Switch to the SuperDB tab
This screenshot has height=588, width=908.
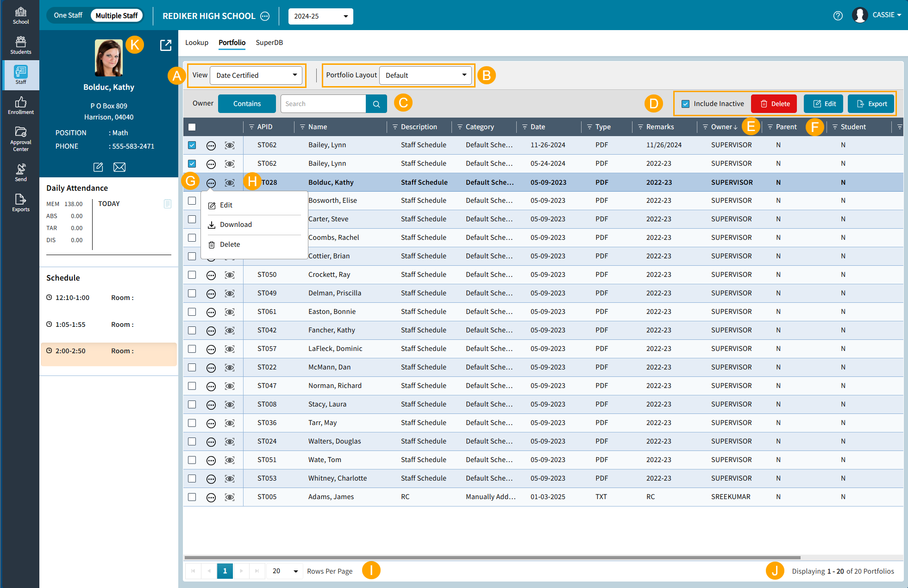click(x=269, y=43)
